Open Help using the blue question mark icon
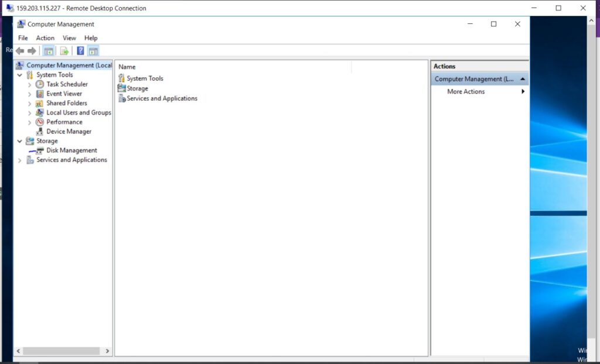 (80, 51)
